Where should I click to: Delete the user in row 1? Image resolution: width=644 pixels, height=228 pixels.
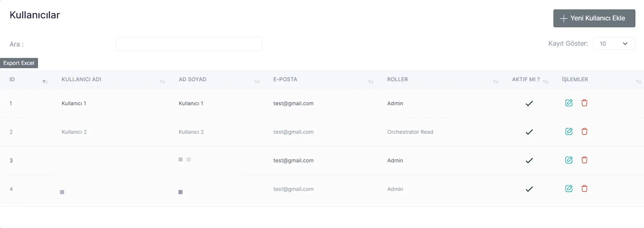pyautogui.click(x=584, y=103)
